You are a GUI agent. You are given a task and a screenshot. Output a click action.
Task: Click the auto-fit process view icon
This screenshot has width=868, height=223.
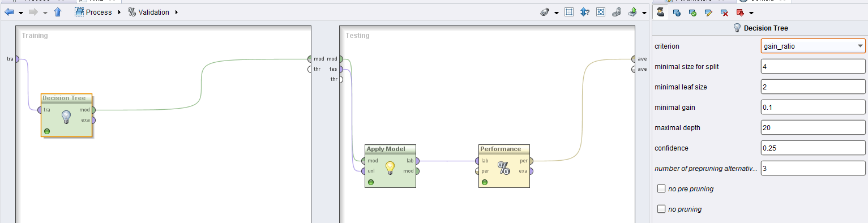pos(601,12)
